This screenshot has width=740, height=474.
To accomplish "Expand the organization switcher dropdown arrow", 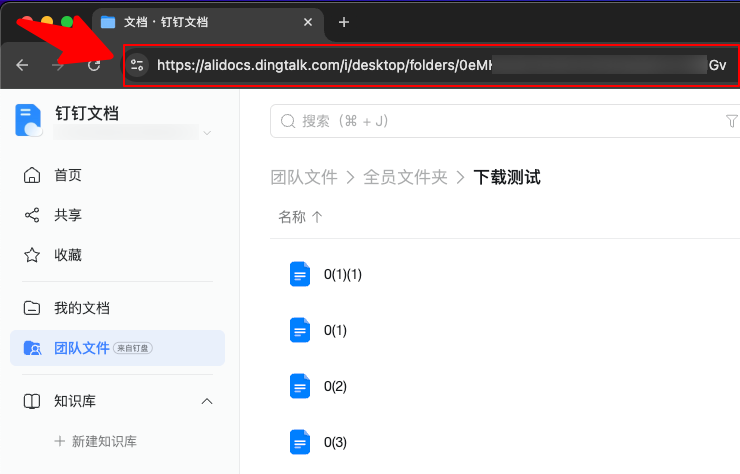I will 207,133.
